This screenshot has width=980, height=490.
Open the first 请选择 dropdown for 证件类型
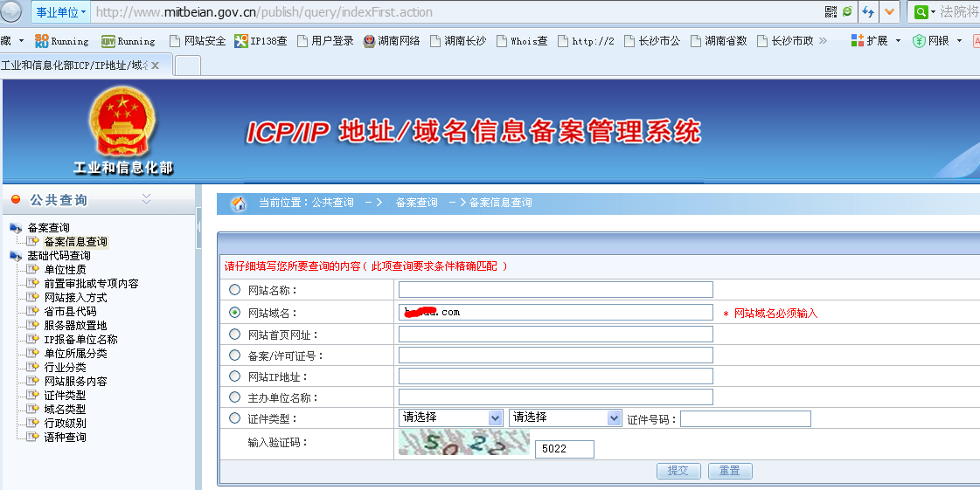tap(451, 418)
